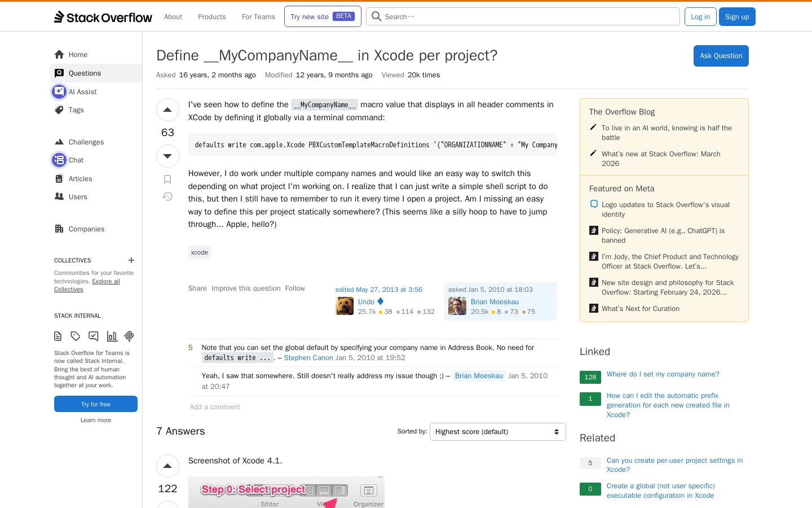Viewport: 812px width, 508px height.
Task: Open Undo's user profile link
Action: [366, 302]
